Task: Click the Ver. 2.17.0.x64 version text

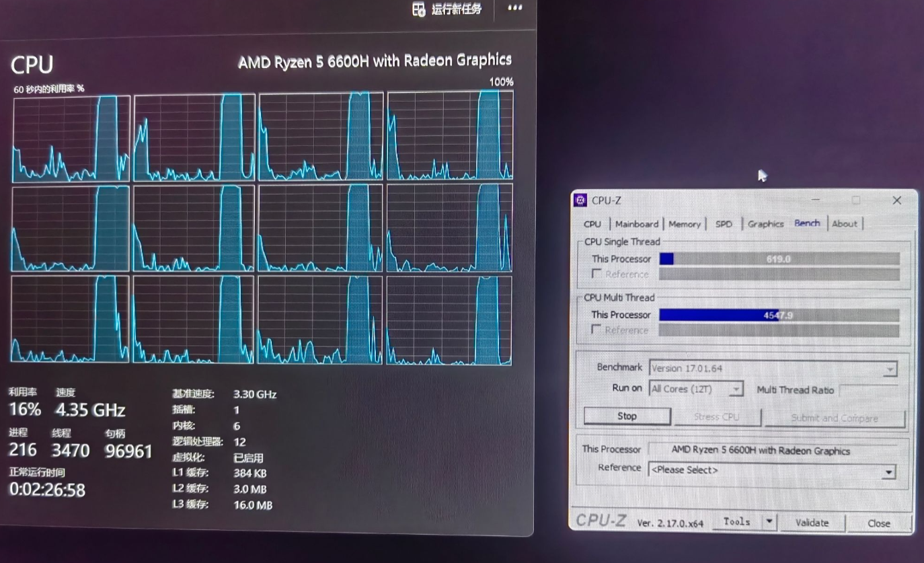Action: click(670, 523)
